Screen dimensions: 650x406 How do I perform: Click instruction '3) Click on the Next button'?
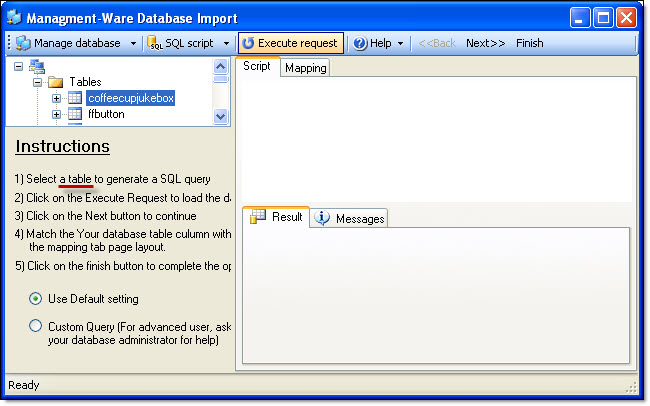click(x=105, y=216)
